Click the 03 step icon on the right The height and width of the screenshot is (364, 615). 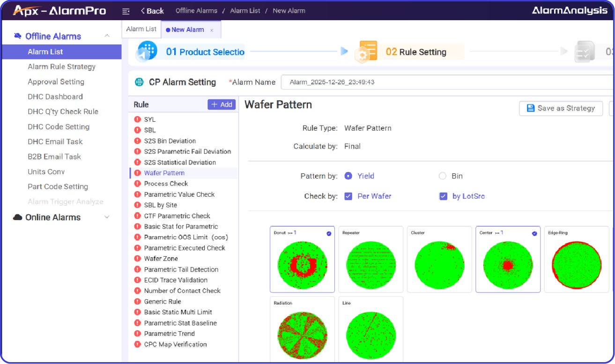[x=585, y=52]
